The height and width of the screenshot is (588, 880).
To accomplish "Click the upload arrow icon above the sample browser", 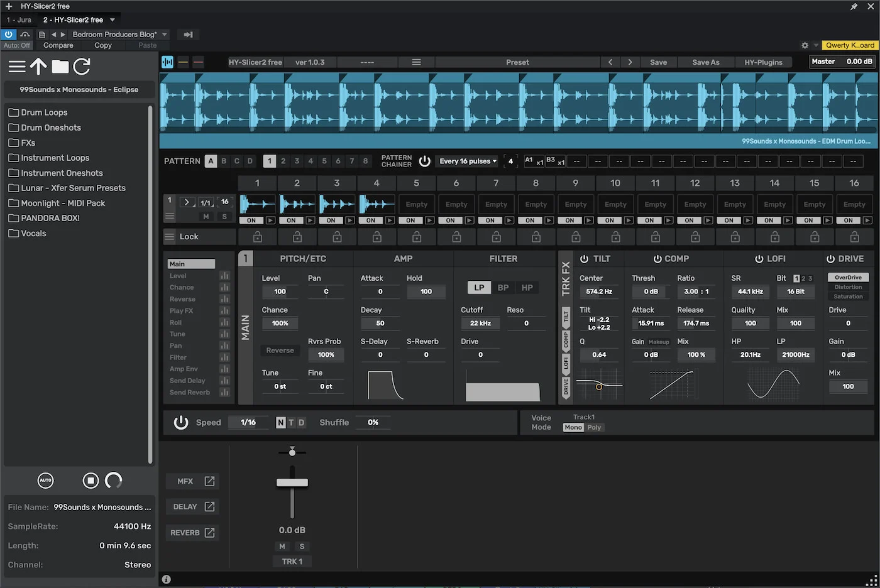I will [38, 66].
